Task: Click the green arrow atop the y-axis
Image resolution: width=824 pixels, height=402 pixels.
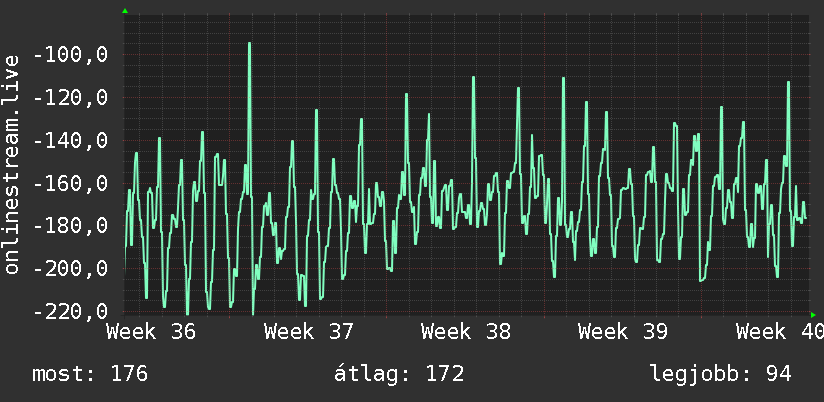Action: [x=125, y=11]
